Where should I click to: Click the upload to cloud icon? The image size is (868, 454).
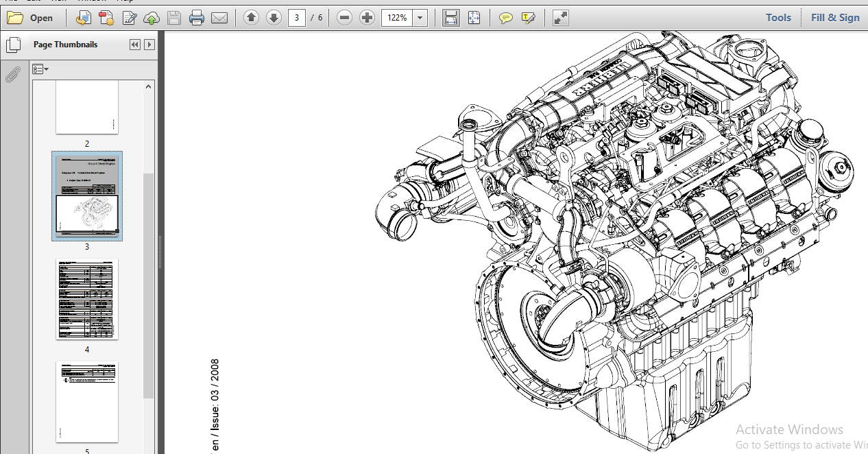pyautogui.click(x=152, y=18)
